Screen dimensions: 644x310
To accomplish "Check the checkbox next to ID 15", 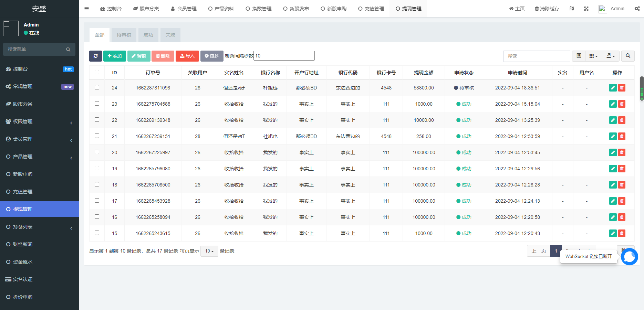I will click(x=97, y=233).
